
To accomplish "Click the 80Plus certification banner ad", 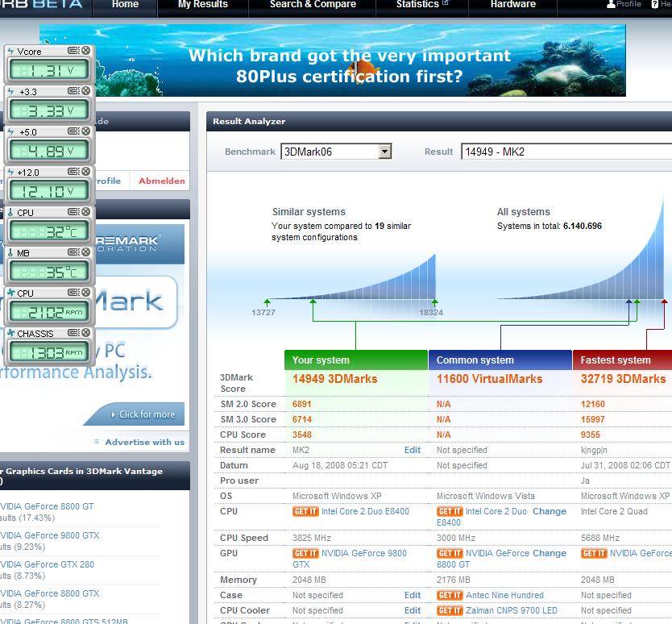I will click(333, 60).
